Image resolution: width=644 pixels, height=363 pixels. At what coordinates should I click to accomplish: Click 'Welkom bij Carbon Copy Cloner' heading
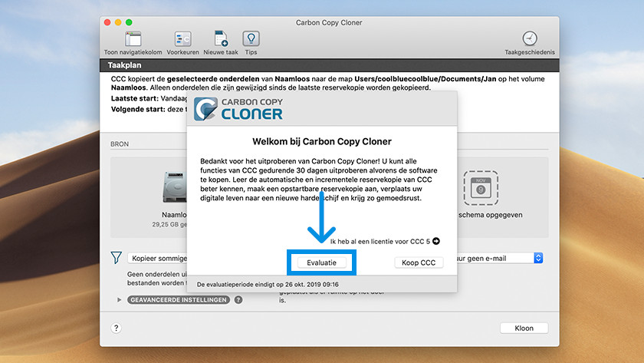click(x=322, y=141)
